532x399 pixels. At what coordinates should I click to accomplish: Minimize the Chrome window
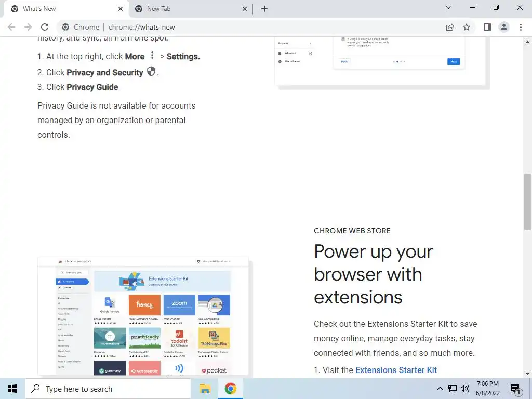(472, 7)
